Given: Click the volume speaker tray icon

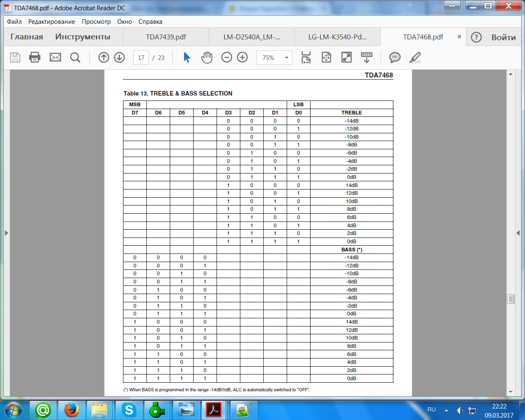Looking at the screenshot, I should pyautogui.click(x=460, y=411).
